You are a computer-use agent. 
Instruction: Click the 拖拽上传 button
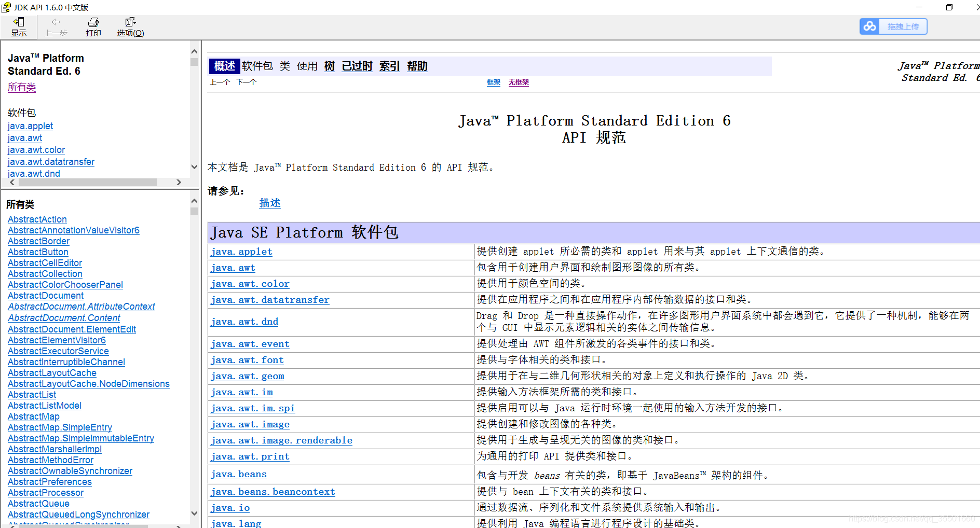(903, 26)
